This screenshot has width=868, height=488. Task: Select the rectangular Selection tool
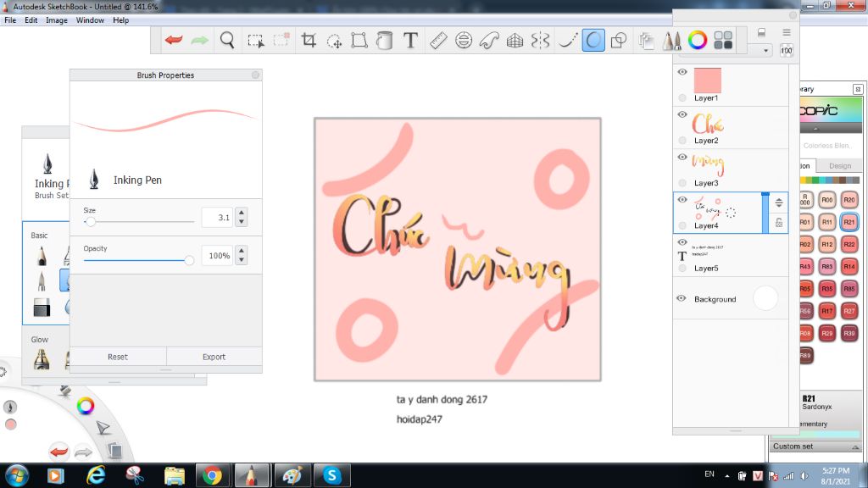point(255,41)
